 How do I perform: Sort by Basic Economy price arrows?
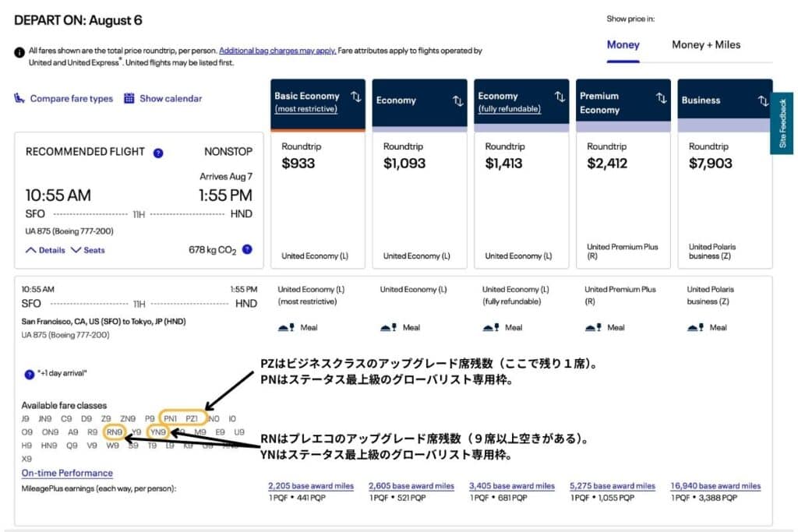tap(355, 97)
